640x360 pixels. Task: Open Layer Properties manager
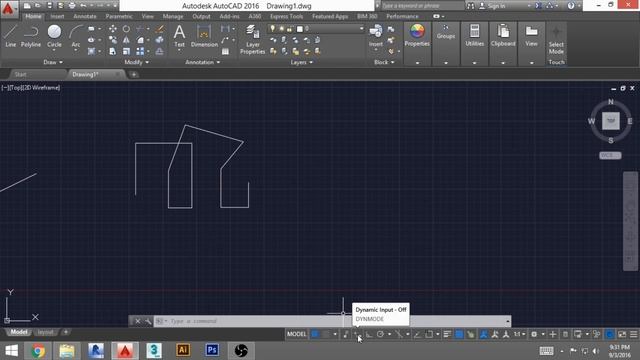[252, 39]
